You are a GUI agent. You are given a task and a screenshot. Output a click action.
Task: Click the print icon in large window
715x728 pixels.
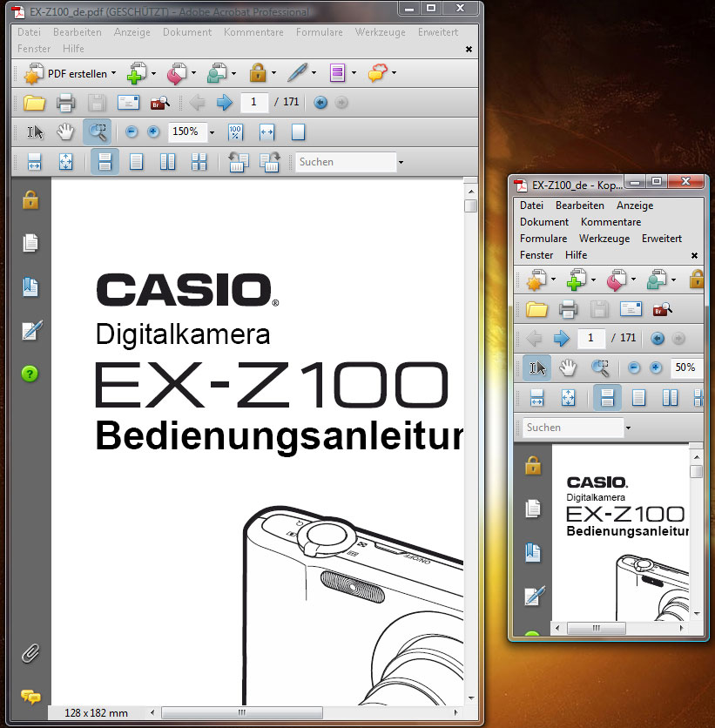65,103
